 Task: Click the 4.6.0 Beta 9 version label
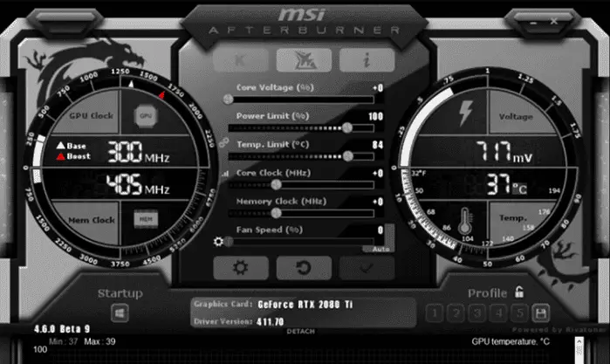tap(62, 329)
